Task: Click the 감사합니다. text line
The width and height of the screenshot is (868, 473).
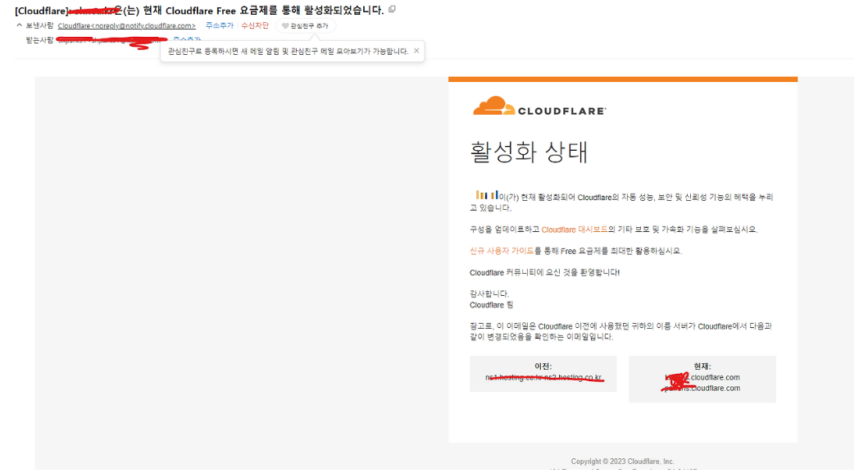Action: point(489,293)
